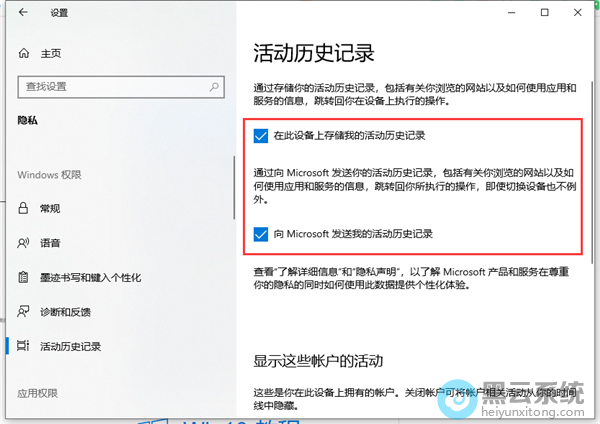Click the notepad icon beside 墨迹书写和键入个性化
Screen dimensions: 600x424
[24, 277]
